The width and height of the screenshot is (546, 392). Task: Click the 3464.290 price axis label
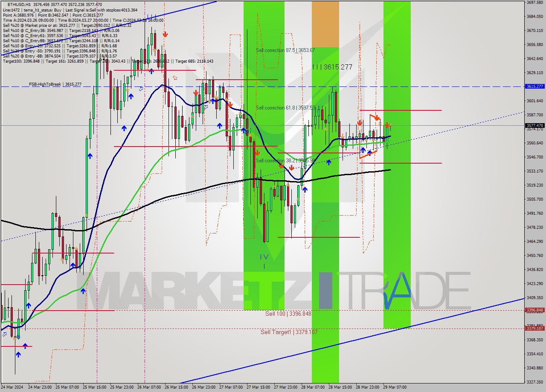pos(534,242)
